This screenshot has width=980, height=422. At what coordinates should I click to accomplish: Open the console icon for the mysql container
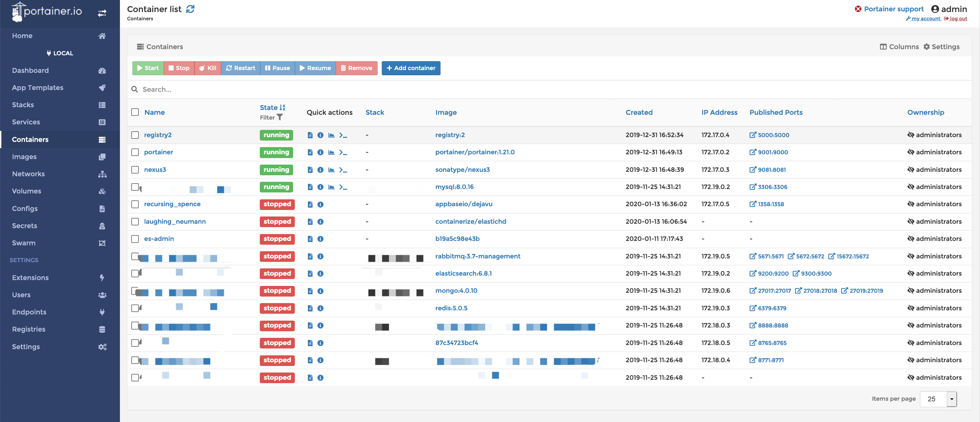pyautogui.click(x=343, y=187)
